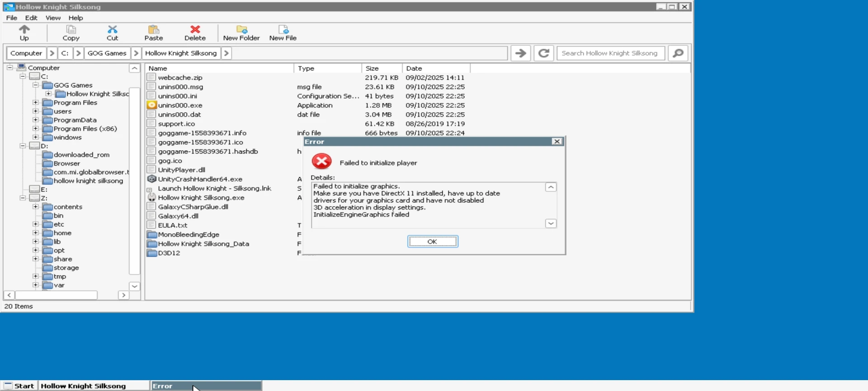Sort files by Date column
Viewport: 868px width, 391px height.
coord(436,68)
